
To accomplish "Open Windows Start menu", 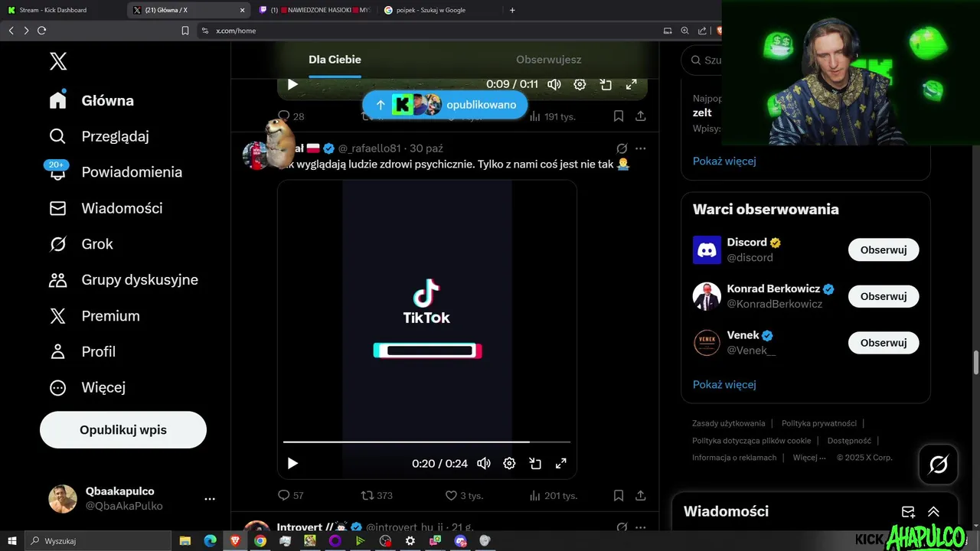I will [12, 541].
